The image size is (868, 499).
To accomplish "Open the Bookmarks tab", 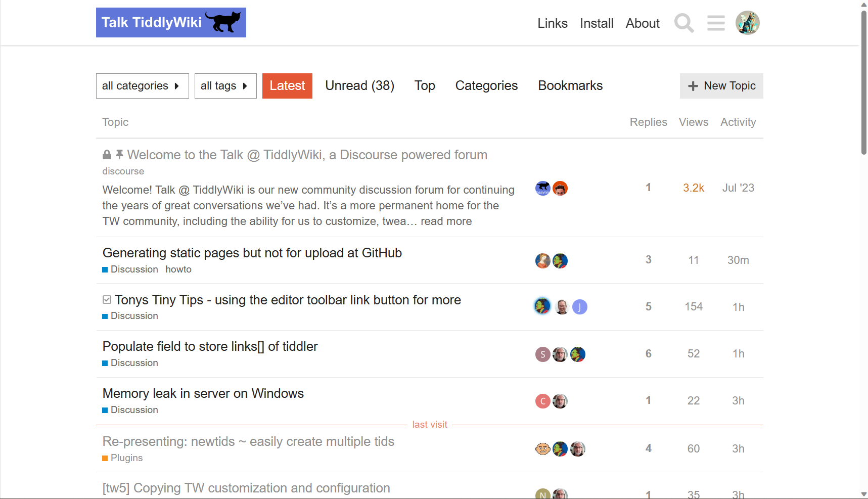I will [x=570, y=86].
